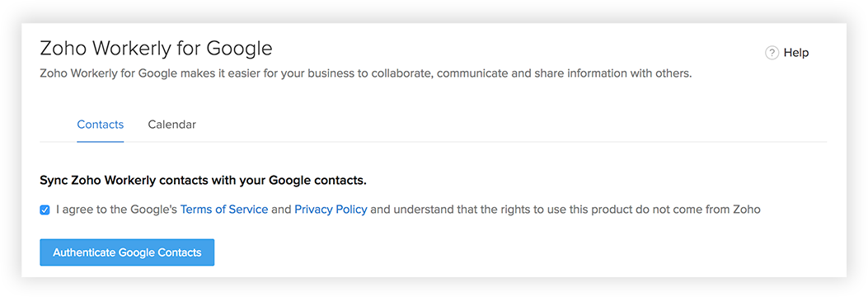Screen dimensions: 868x297
Task: Click the "I agree to the Google's" label text
Action: coord(117,210)
